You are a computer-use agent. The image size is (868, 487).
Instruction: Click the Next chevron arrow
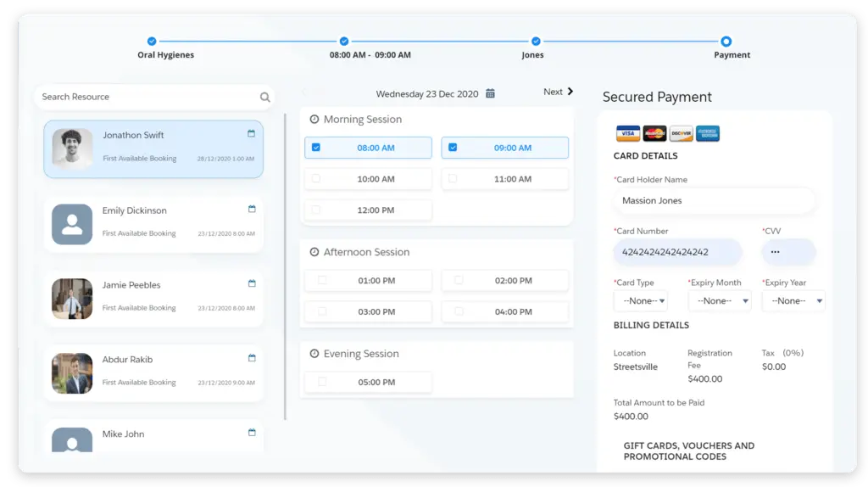[570, 92]
